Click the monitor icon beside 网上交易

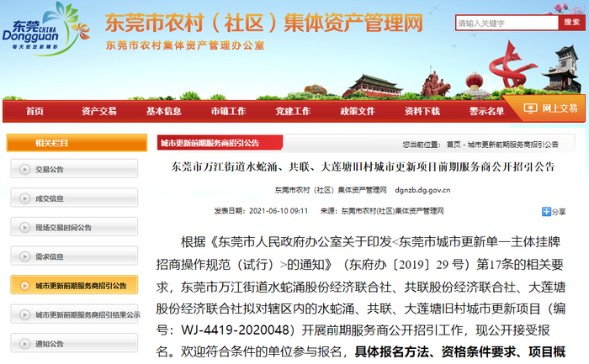530,108
